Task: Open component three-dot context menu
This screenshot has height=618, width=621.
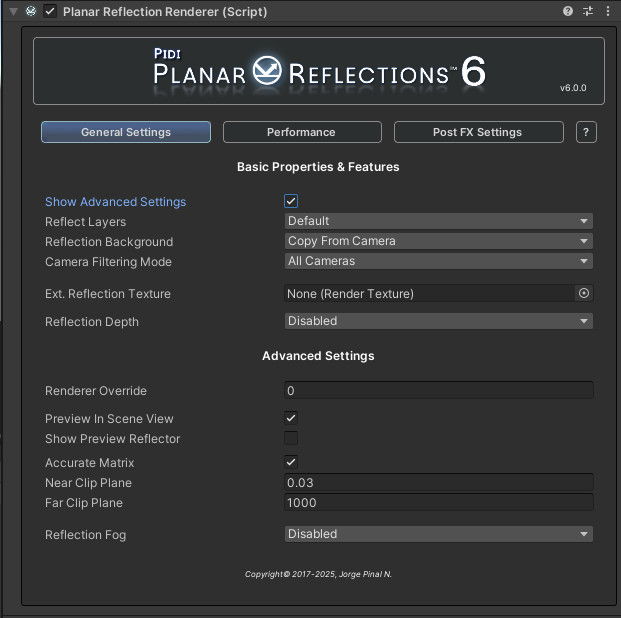Action: (608, 11)
